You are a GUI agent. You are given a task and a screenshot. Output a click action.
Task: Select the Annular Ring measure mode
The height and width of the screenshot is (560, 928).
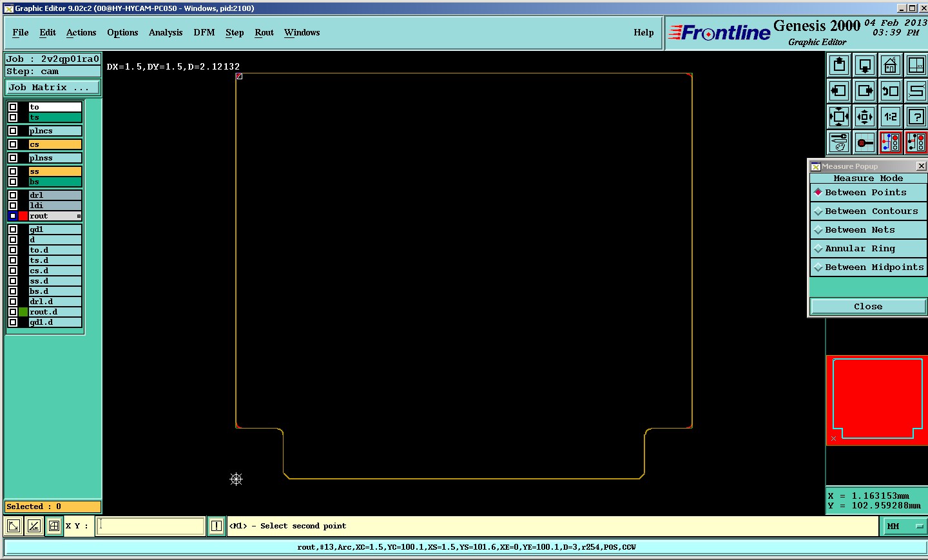(868, 248)
